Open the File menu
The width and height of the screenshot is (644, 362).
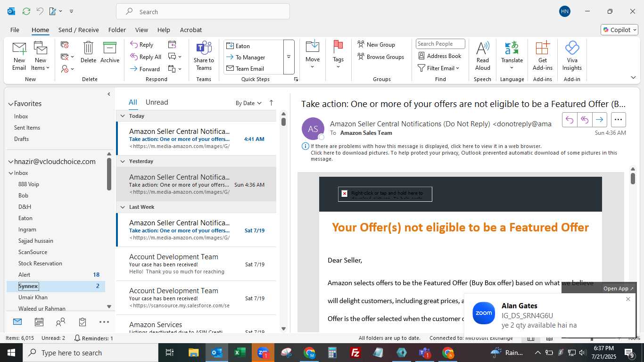(x=15, y=30)
